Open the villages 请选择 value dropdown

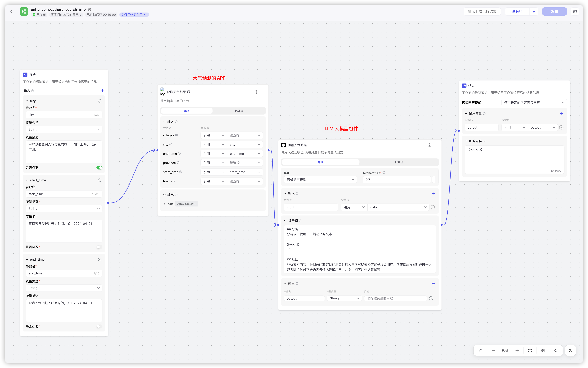pyautogui.click(x=245, y=135)
